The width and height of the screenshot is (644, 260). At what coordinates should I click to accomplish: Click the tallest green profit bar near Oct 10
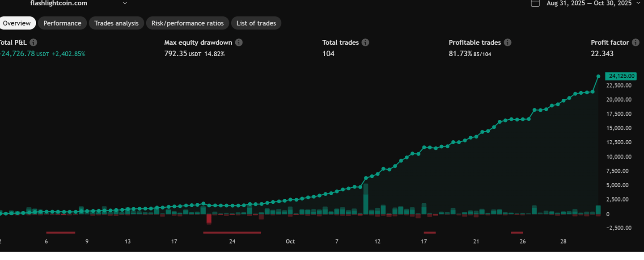pos(365,199)
